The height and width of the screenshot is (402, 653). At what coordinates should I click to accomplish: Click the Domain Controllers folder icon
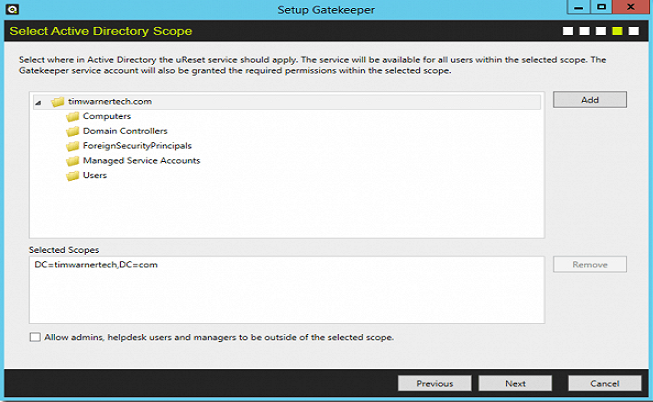point(72,131)
